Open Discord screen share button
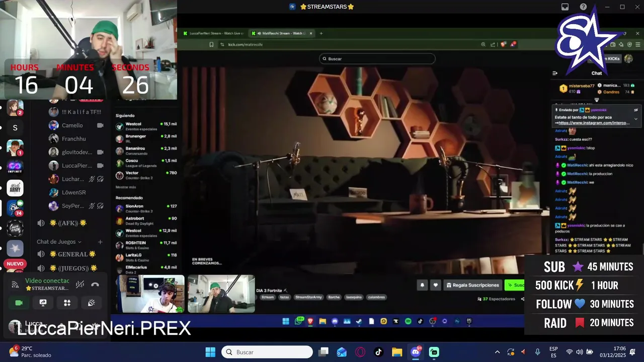Image resolution: width=644 pixels, height=362 pixels. pyautogui.click(x=43, y=303)
